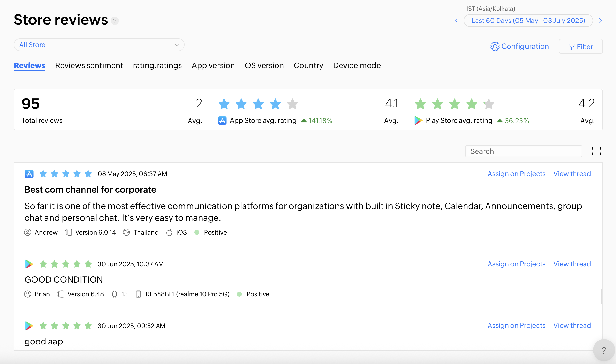Click into the Search reviews field
Screen dimensions: 616x364
(523, 151)
